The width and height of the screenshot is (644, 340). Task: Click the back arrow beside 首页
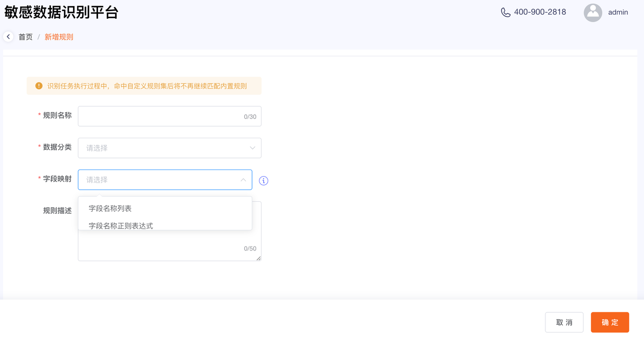8,37
